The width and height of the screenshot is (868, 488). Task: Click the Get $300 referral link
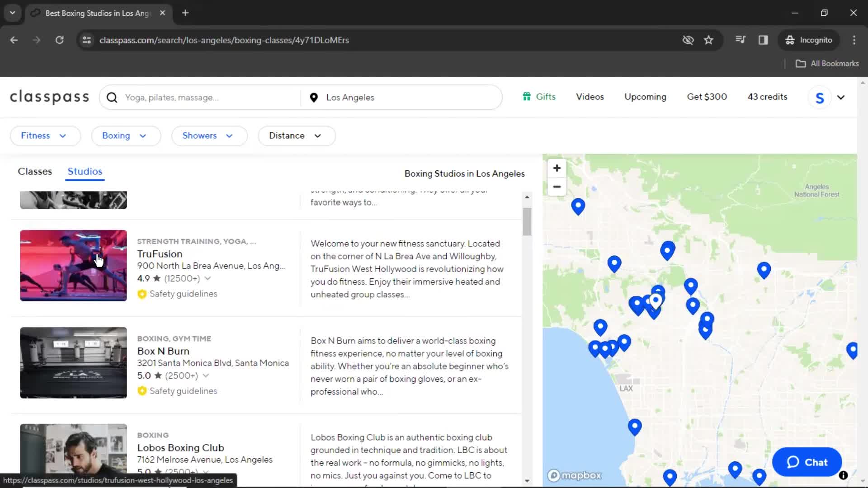click(x=707, y=97)
